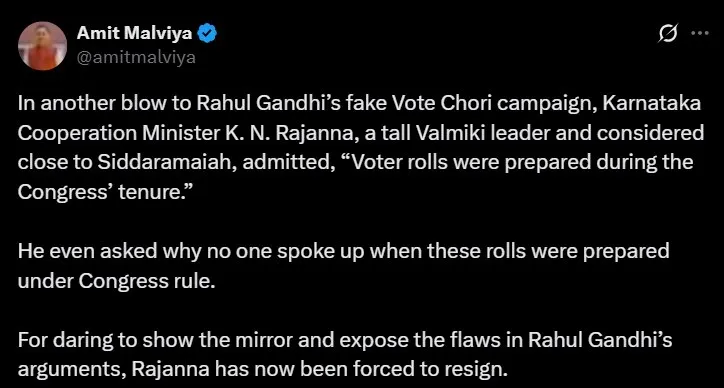Click the word "Siddaramaiah" in the post
The image size is (724, 388).
(x=165, y=163)
